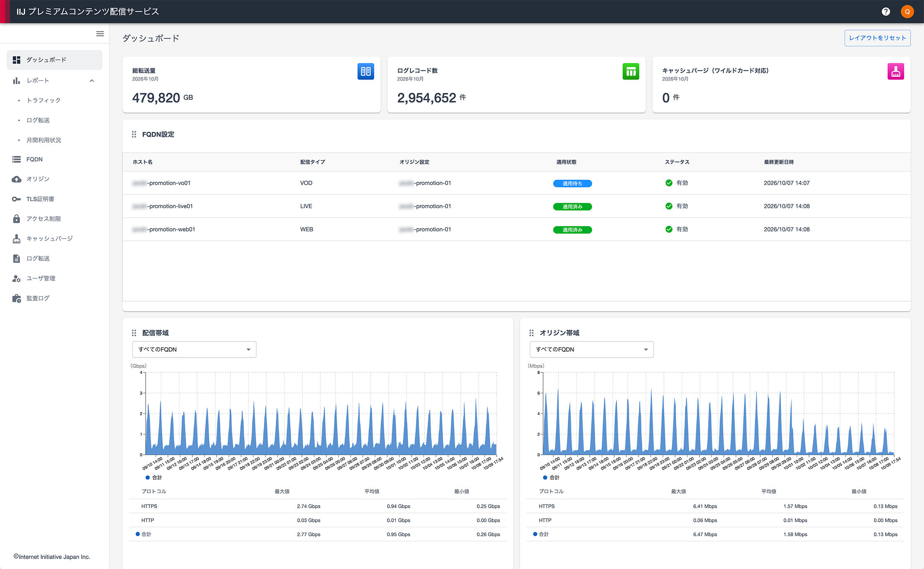The image size is (924, 569).
Task: Click the 2,954,652 件 log record count
Action: 431,98
